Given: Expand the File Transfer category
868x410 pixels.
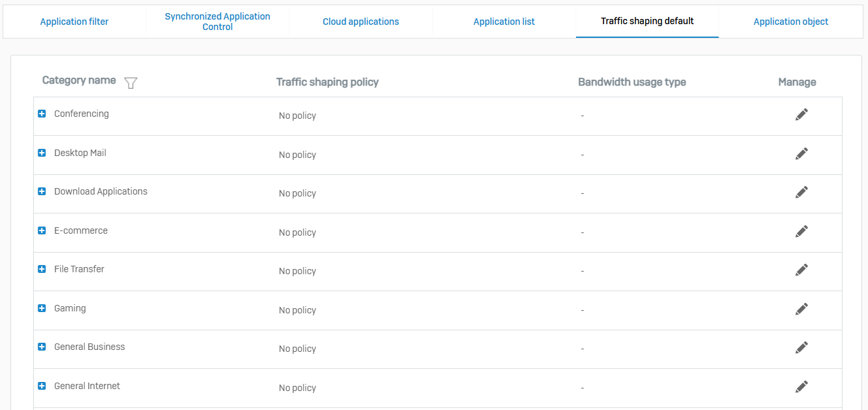Looking at the screenshot, I should pos(42,269).
